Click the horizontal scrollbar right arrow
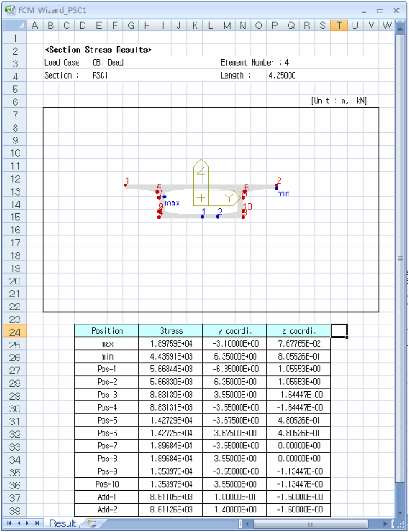Image resolution: width=409 pixels, height=532 pixels. pos(385,523)
